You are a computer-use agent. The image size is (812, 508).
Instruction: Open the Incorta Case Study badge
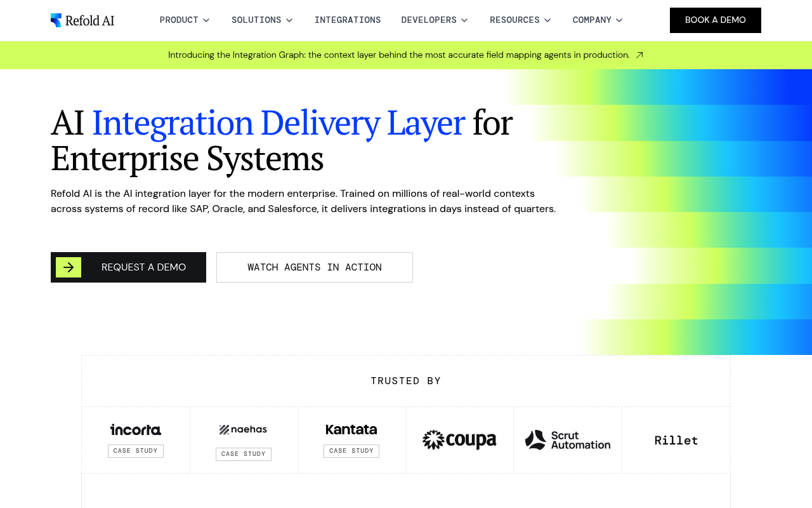pos(136,451)
